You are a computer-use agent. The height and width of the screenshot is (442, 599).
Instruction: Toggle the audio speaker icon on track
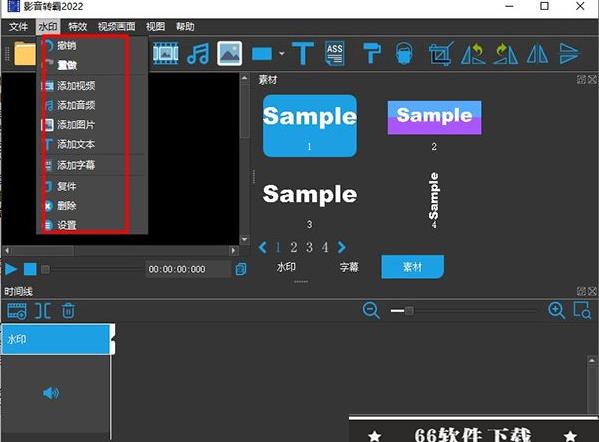51,393
